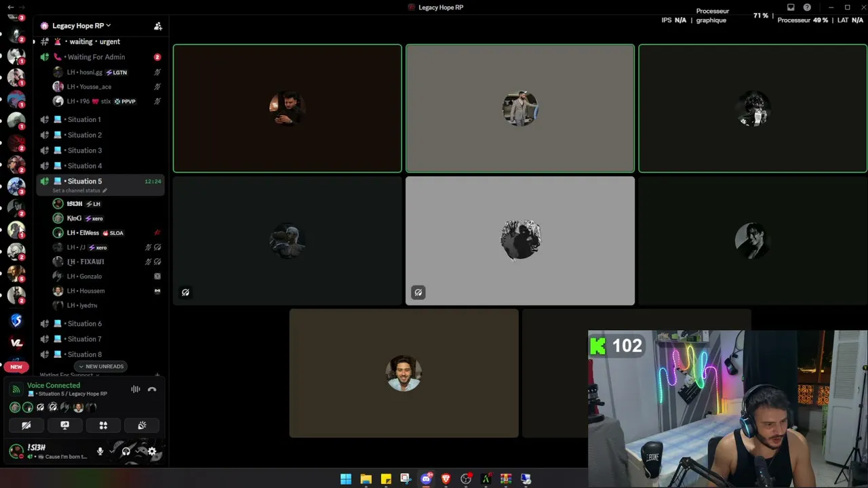Open the Help icon in title bar
868x488 pixels.
pos(807,7)
